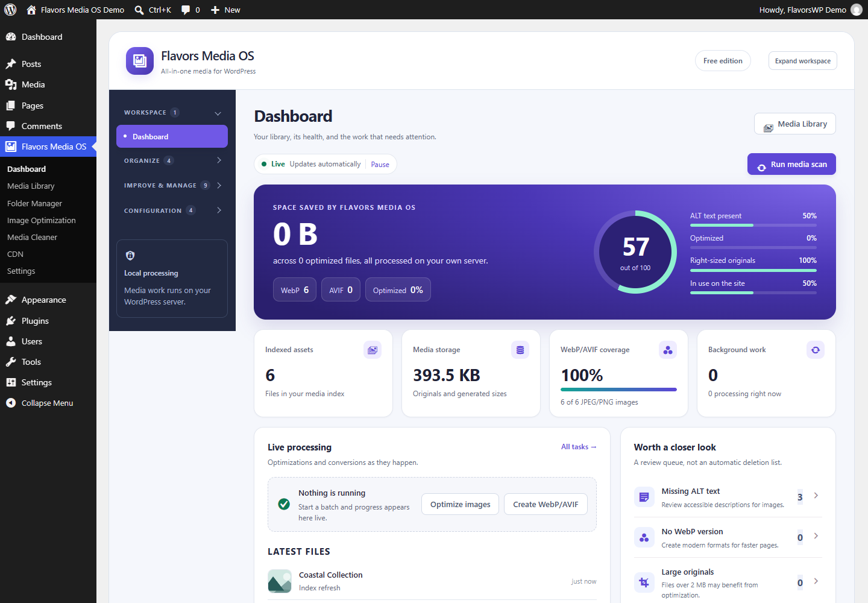Open the Ctrl+K search icon
This screenshot has height=603, width=868.
(139, 10)
